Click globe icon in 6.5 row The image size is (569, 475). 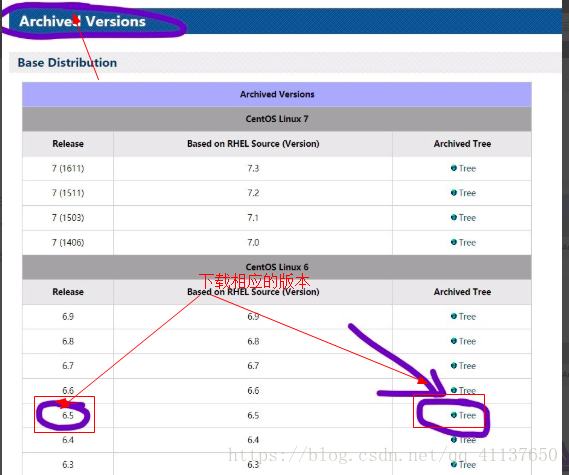454,415
